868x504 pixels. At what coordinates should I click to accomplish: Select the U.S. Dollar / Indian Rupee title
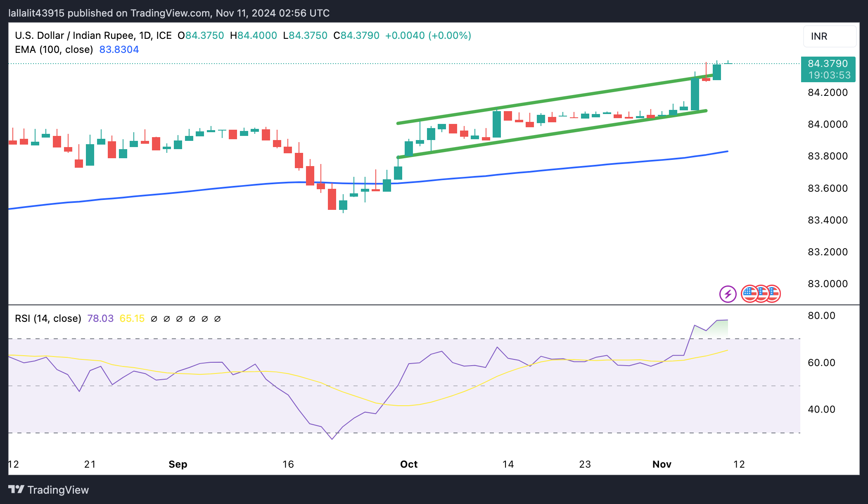coord(74,36)
